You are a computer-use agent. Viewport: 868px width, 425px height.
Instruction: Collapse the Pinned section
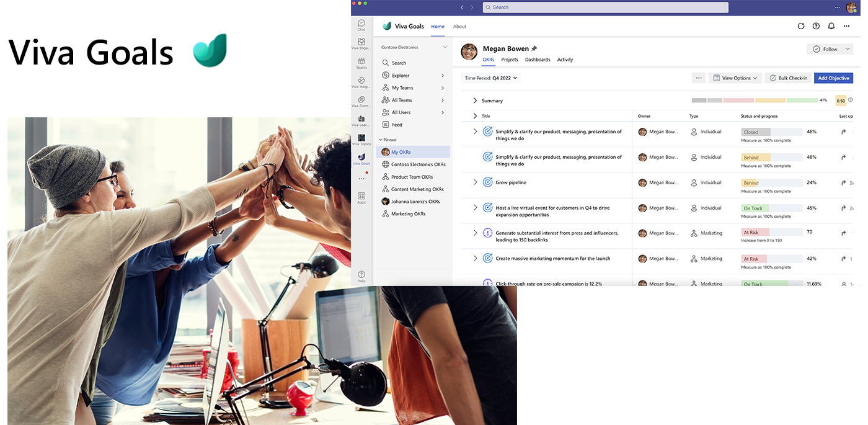click(380, 140)
